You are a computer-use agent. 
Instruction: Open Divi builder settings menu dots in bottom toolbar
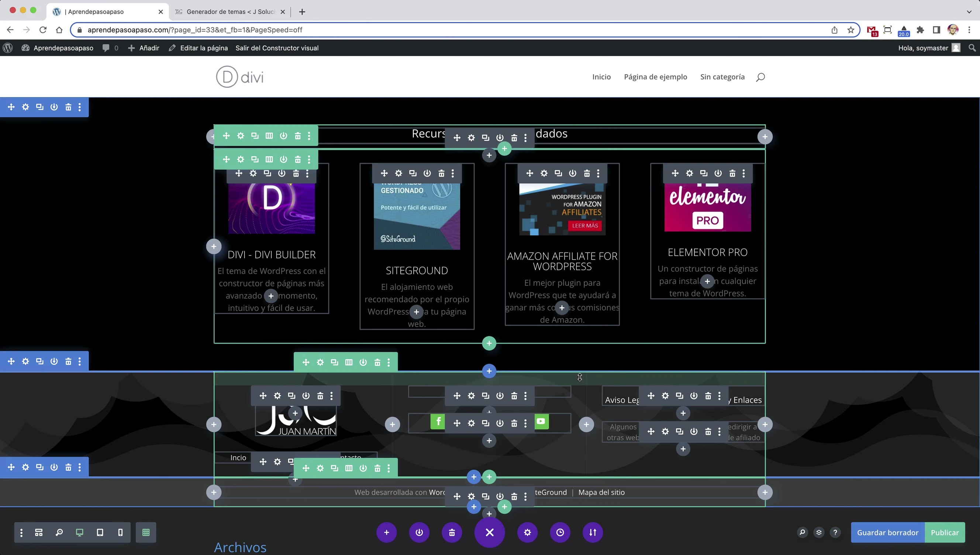tap(21, 533)
